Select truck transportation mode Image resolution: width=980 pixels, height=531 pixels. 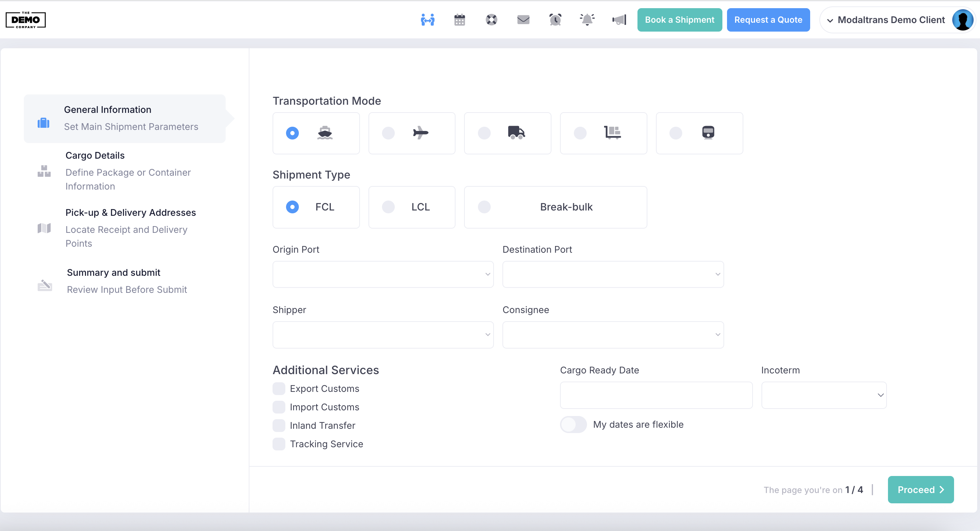click(x=484, y=133)
